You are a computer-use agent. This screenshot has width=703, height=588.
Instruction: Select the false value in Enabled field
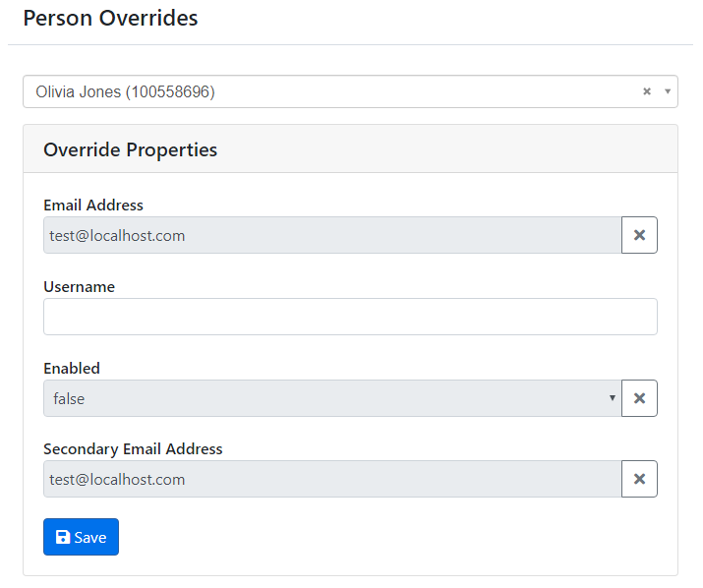pos(332,398)
